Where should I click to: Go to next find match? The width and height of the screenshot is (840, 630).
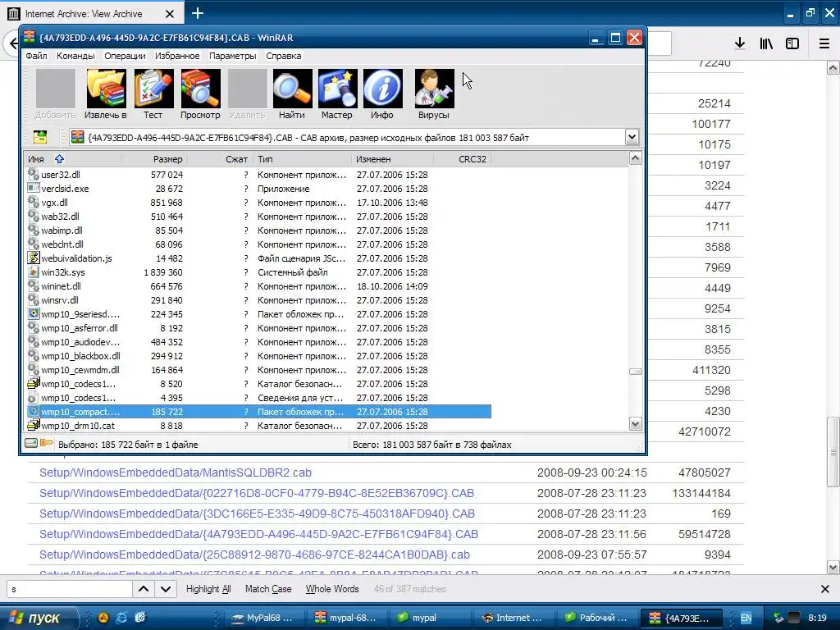coord(166,589)
